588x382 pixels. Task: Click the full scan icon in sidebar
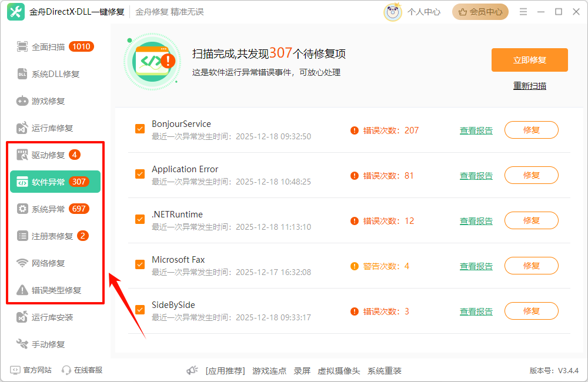(22, 47)
